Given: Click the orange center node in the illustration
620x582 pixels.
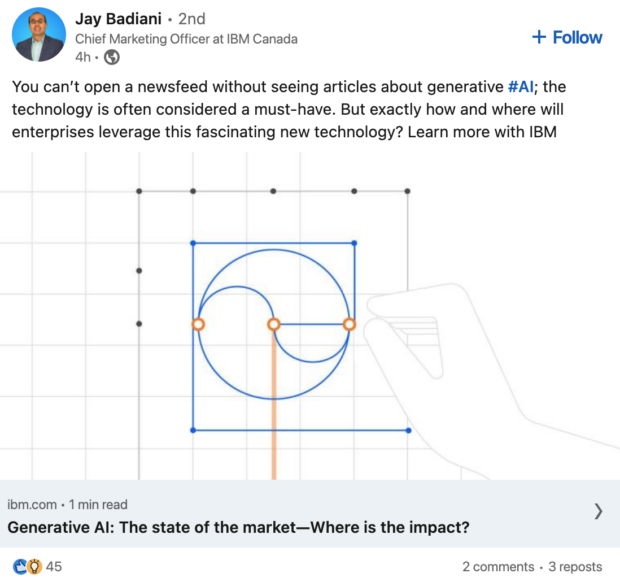Looking at the screenshot, I should click(273, 324).
